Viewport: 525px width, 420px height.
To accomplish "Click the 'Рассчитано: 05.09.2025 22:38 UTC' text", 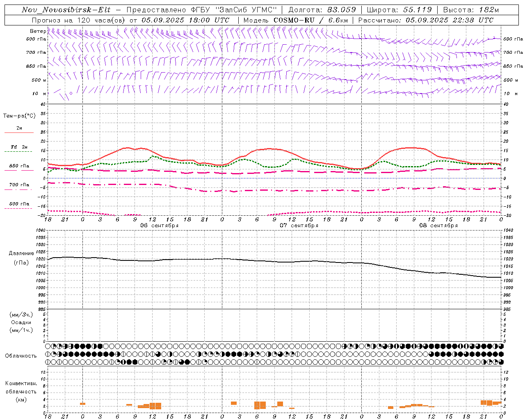I will 426,20.
